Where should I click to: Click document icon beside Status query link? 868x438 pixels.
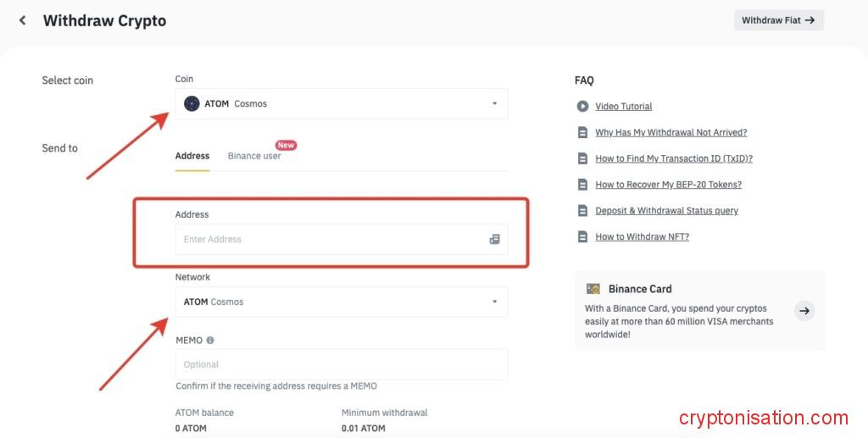click(582, 211)
